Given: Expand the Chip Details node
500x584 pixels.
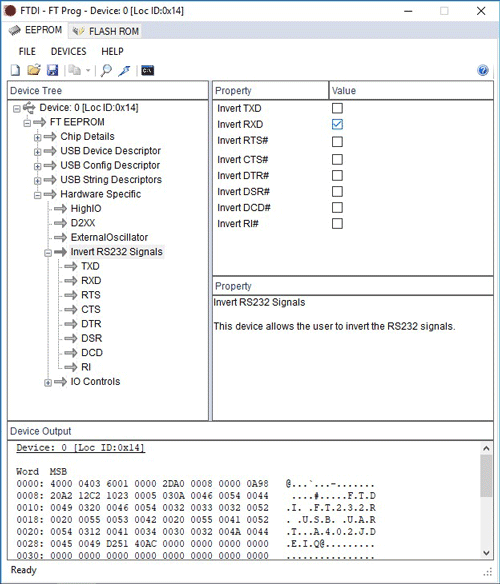Looking at the screenshot, I should tap(37, 137).
